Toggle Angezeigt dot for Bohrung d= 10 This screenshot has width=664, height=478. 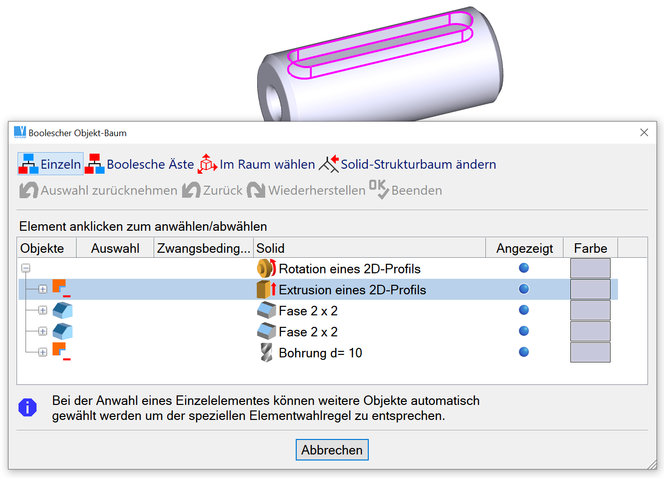[x=524, y=352]
